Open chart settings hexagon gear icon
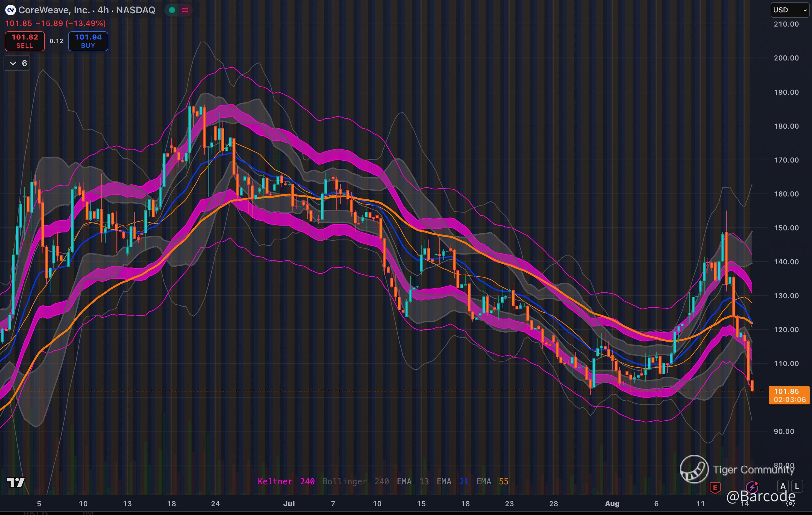Screen dimensions: 812x515 (790, 503)
